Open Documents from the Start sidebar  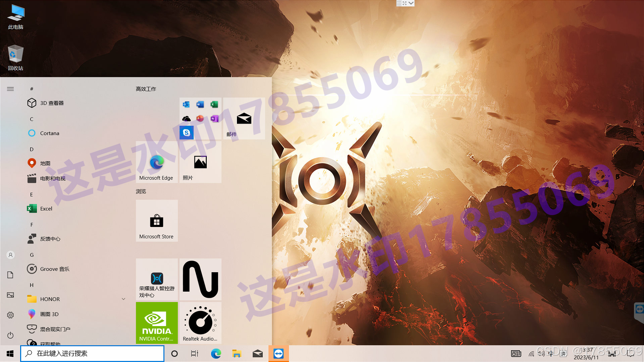click(x=10, y=275)
